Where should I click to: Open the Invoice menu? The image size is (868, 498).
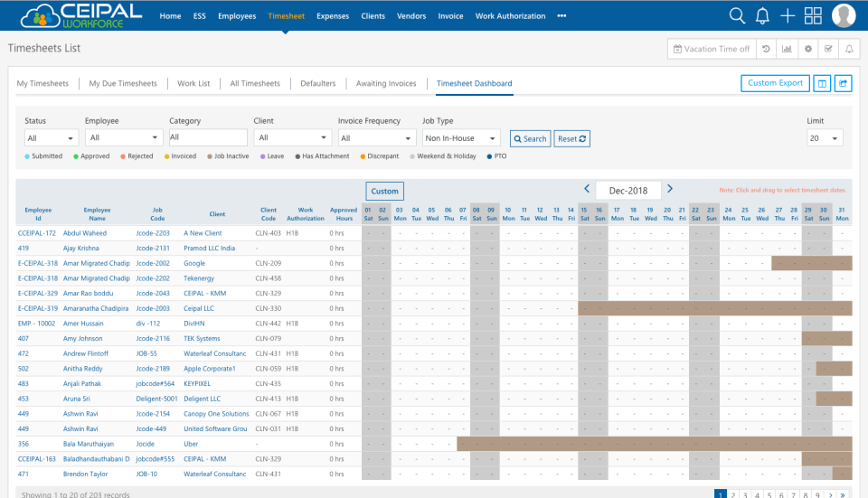pyautogui.click(x=450, y=16)
